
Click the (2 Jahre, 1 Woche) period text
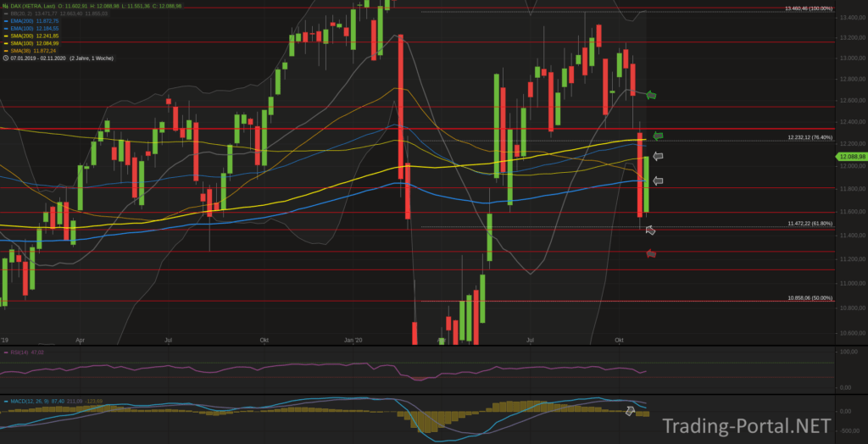click(92, 58)
